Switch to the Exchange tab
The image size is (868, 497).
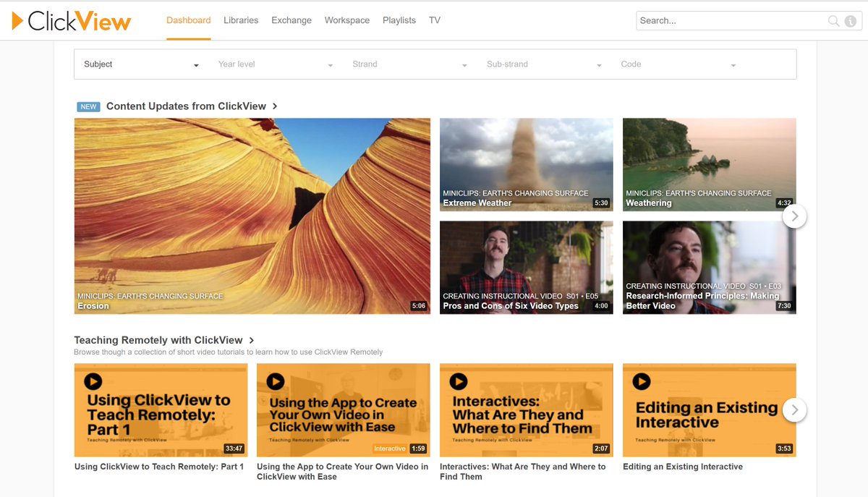point(292,20)
